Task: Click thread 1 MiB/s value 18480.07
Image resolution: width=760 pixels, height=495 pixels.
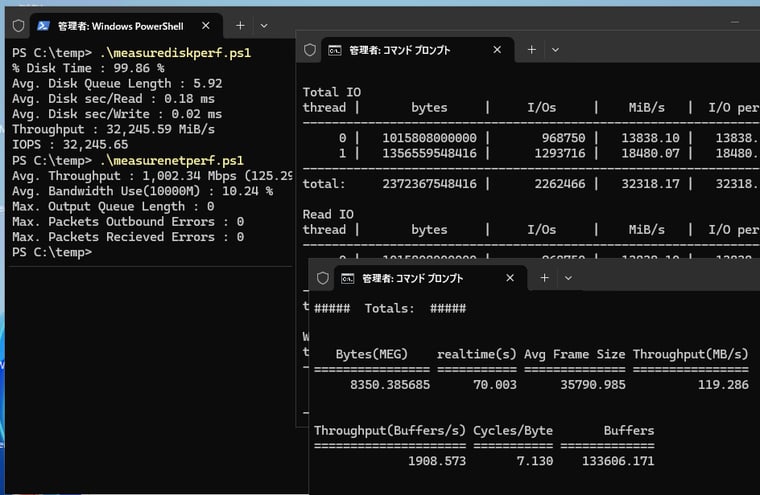Action: pyautogui.click(x=650, y=154)
